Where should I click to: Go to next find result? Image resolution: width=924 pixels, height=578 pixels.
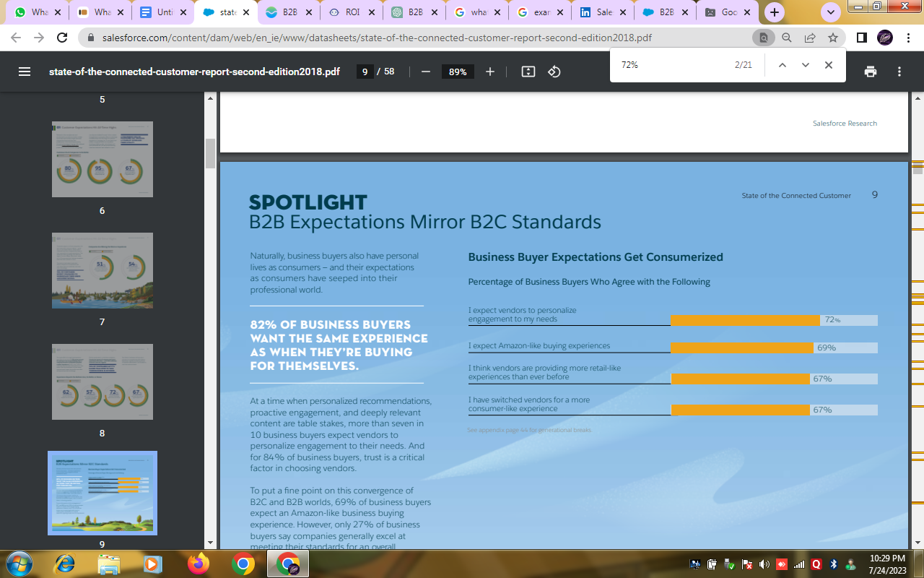[806, 65]
